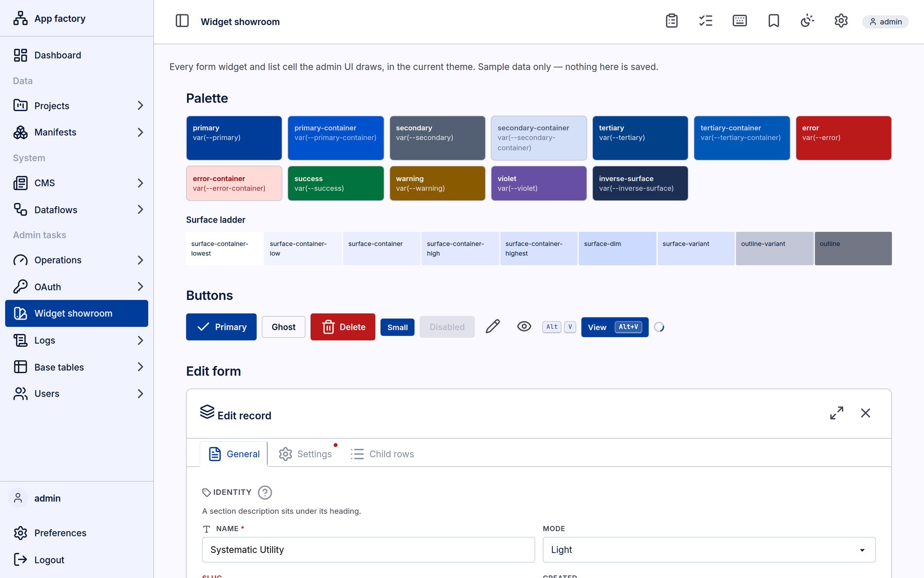Click the bookmark icon in header
This screenshot has height=578, width=924.
coord(774,21)
